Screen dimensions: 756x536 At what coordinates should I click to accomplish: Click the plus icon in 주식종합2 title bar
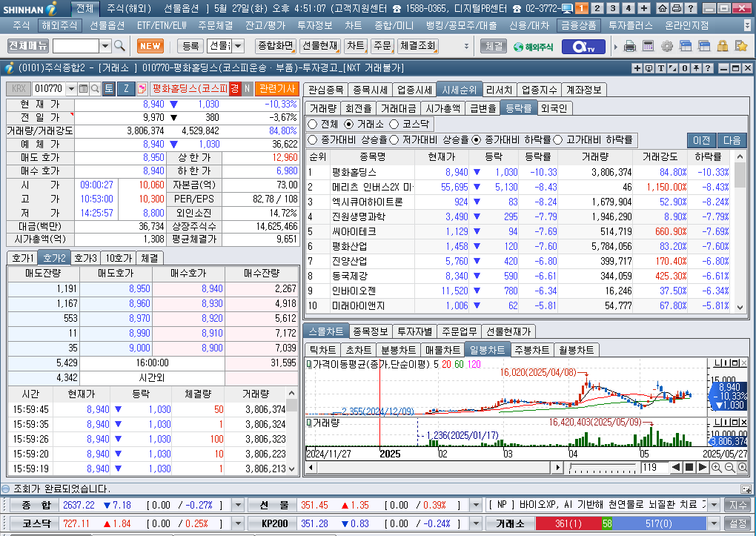(x=637, y=68)
